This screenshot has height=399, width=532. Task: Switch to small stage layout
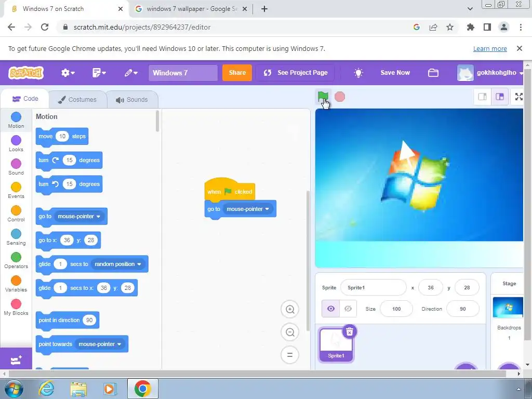click(x=483, y=97)
